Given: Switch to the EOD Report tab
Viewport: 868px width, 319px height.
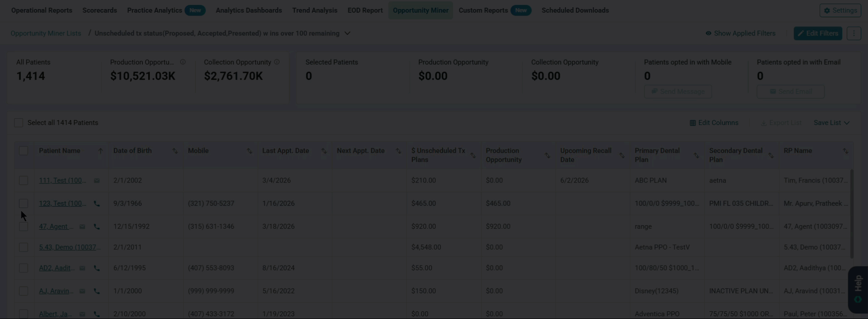Looking at the screenshot, I should coord(365,10).
